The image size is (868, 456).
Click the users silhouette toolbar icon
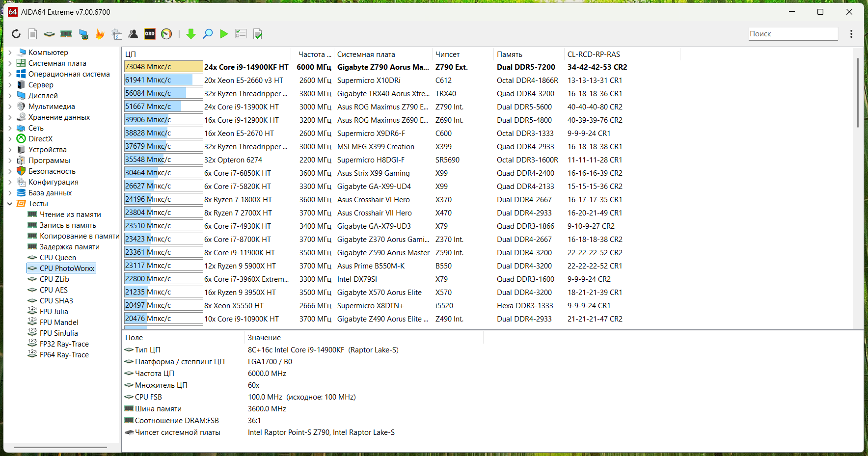pyautogui.click(x=133, y=34)
